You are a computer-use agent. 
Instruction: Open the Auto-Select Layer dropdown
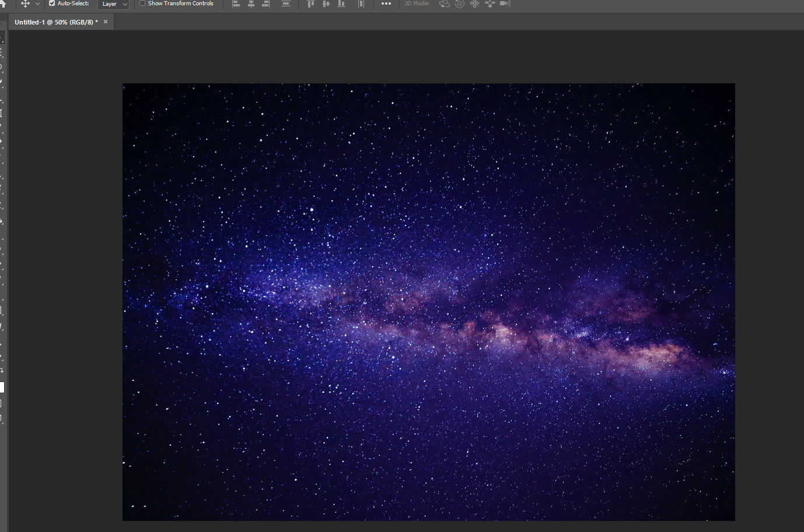click(x=113, y=4)
